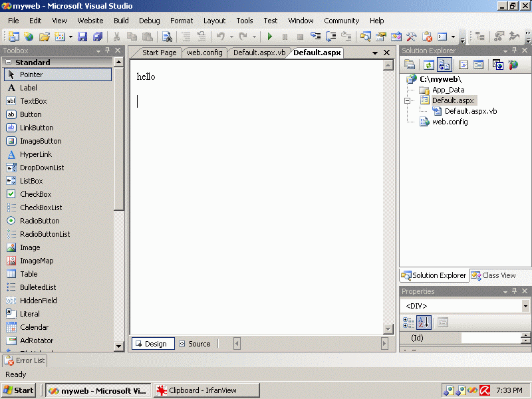Switch to the web.config tab
Screen dimensions: 532x399
click(204, 53)
